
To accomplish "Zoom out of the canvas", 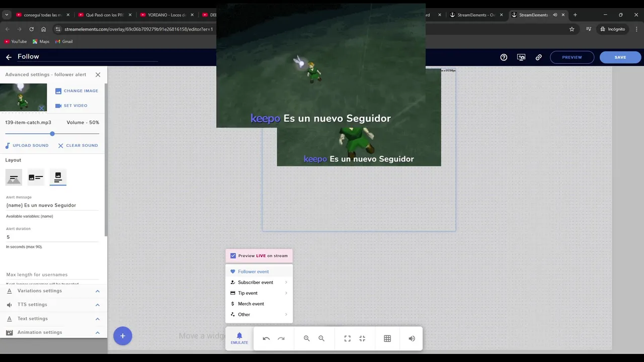I will 321,339.
